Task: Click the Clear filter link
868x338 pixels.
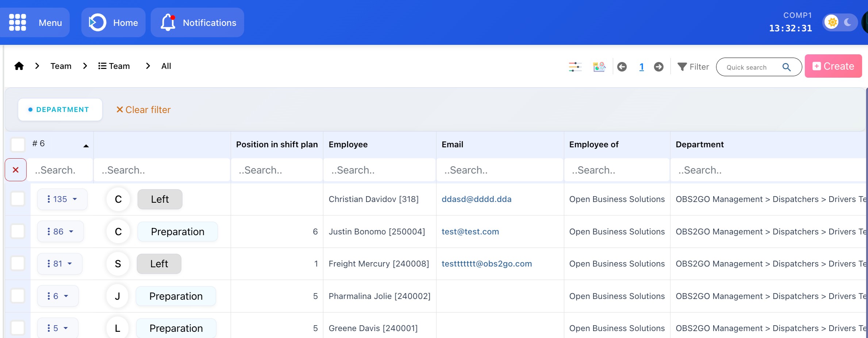Action: click(143, 110)
